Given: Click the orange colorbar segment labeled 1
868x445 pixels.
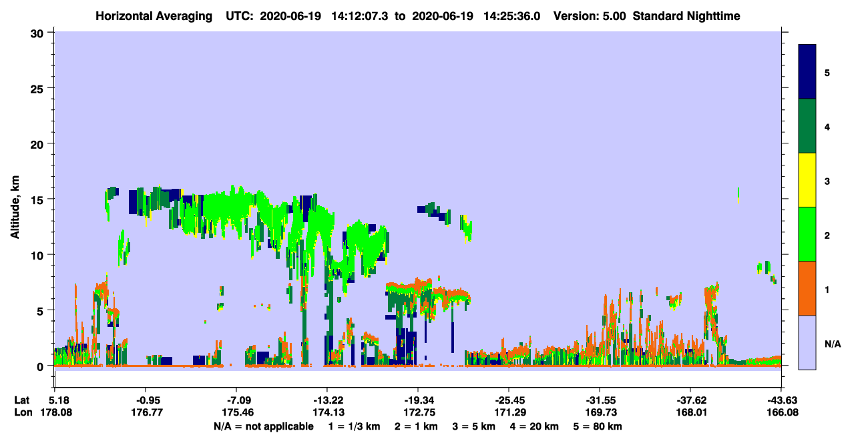Looking at the screenshot, I should tap(807, 288).
